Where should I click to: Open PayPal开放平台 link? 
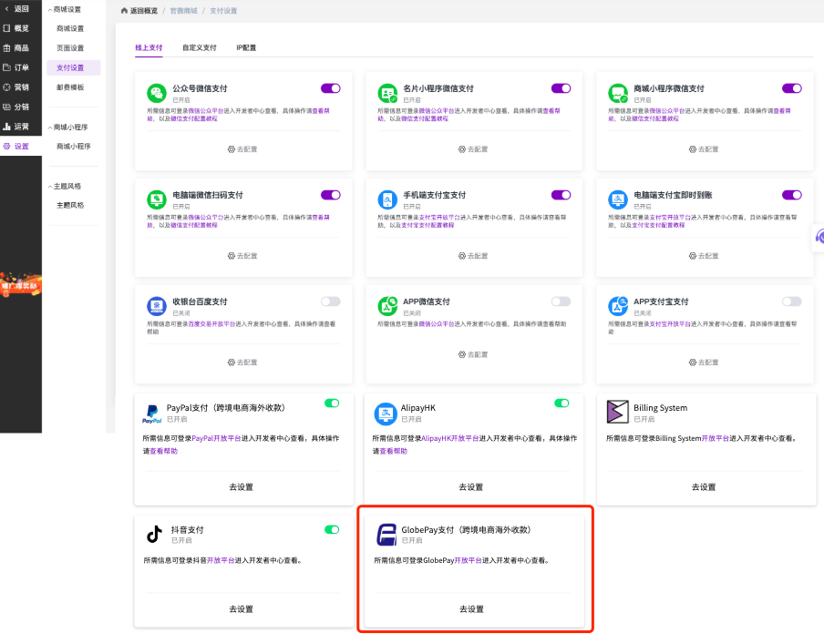coord(217,438)
